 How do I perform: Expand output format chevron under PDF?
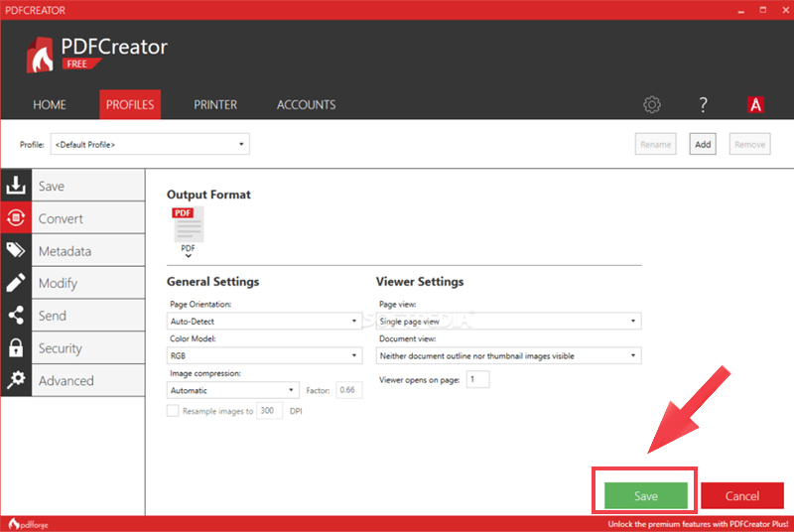pos(188,256)
